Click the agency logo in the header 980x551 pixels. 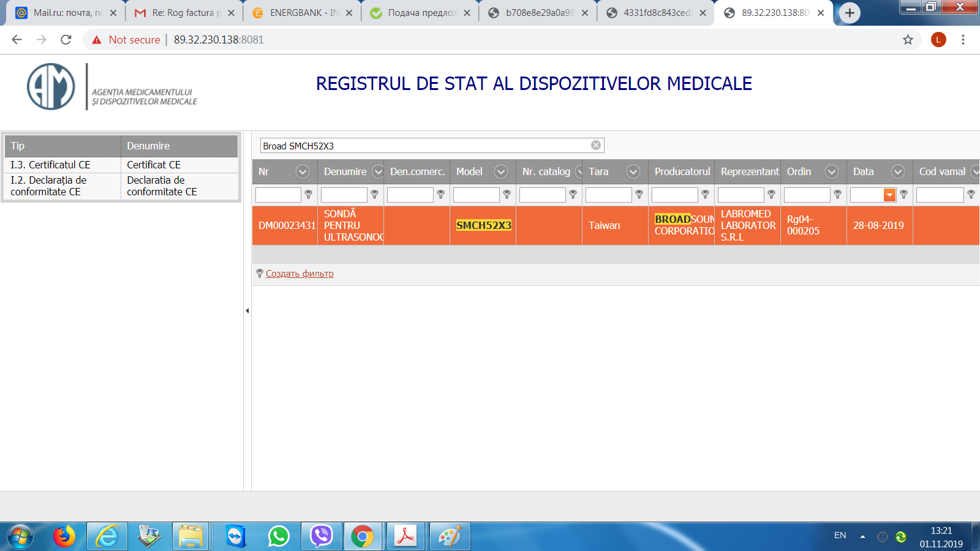[x=51, y=87]
